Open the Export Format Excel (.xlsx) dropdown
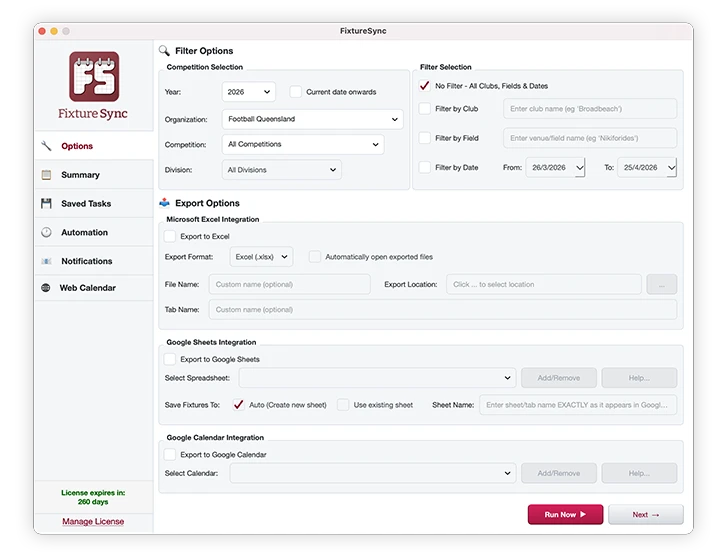This screenshot has height=557, width=727. point(260,257)
